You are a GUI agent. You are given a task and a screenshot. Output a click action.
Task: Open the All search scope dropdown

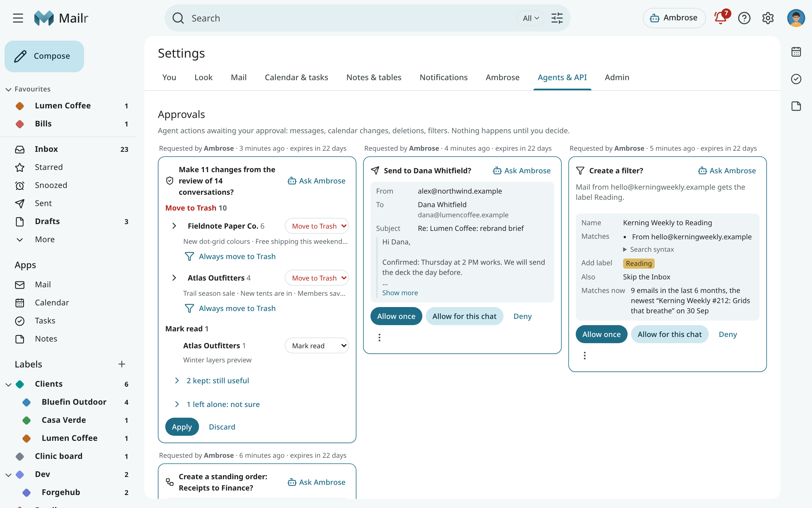[x=531, y=18]
